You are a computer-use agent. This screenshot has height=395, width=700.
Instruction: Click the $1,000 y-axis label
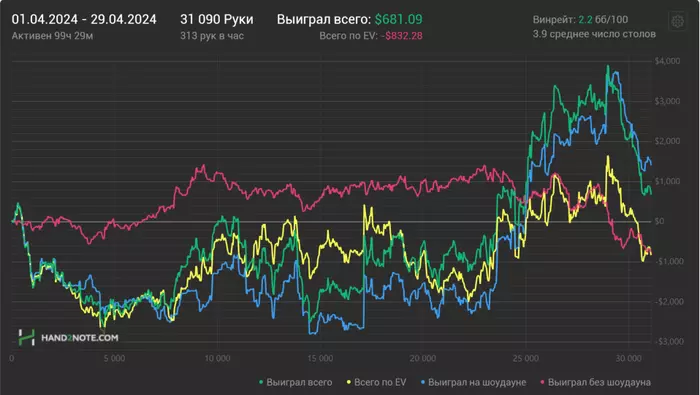pyautogui.click(x=667, y=181)
